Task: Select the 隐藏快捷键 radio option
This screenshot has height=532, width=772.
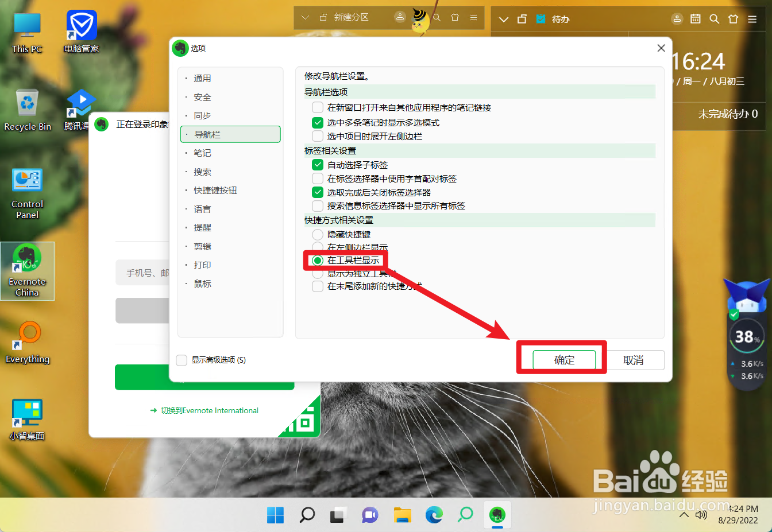Action: tap(318, 234)
